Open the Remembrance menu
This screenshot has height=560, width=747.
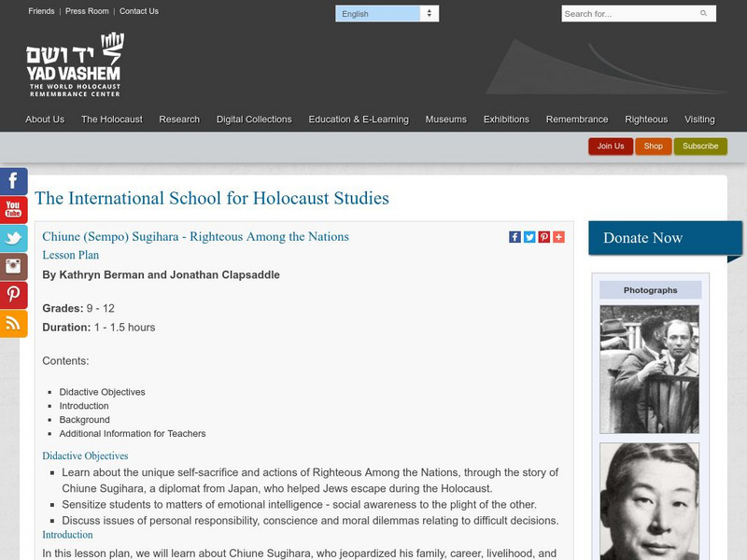pos(577,119)
